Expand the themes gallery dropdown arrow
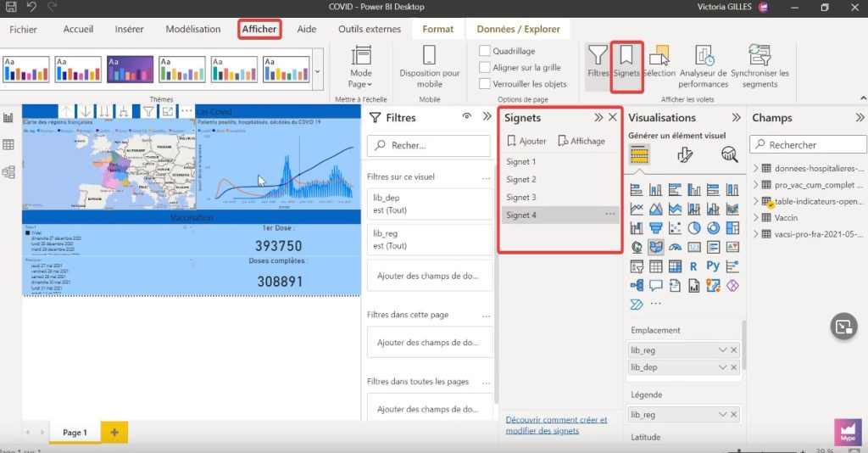 317,71
